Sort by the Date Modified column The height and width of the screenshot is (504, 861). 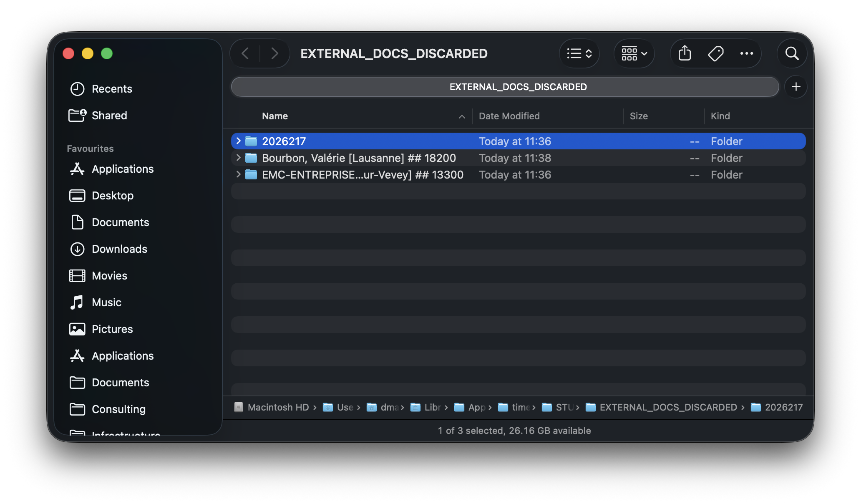(509, 116)
